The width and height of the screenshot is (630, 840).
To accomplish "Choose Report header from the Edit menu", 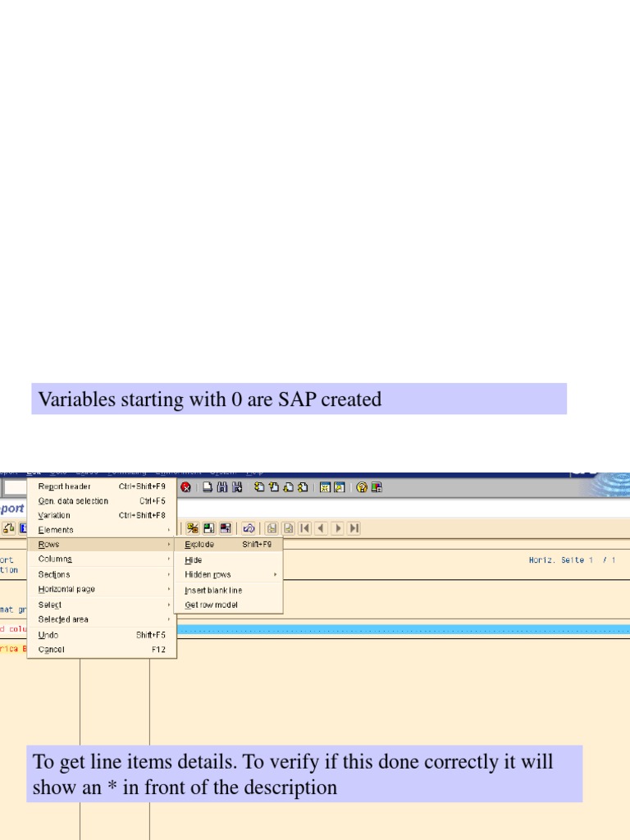I will [102, 486].
